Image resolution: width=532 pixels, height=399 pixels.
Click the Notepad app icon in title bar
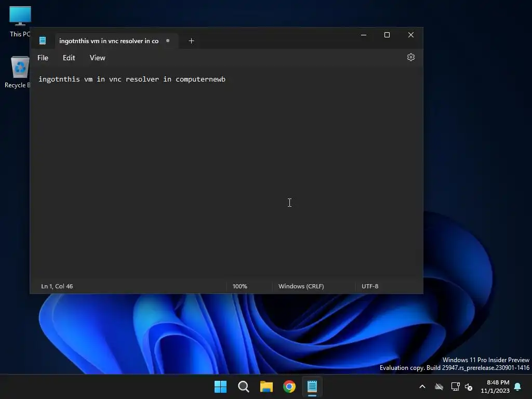[x=43, y=41]
